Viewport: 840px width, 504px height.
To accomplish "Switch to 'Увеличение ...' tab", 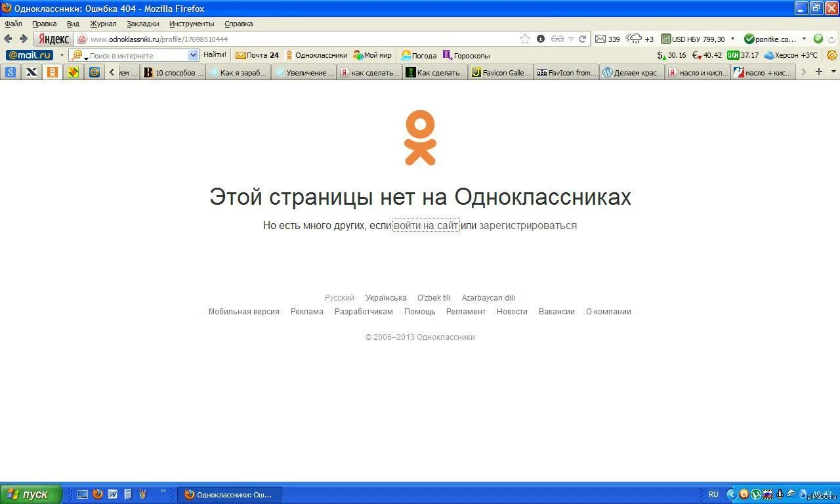I will tap(303, 73).
